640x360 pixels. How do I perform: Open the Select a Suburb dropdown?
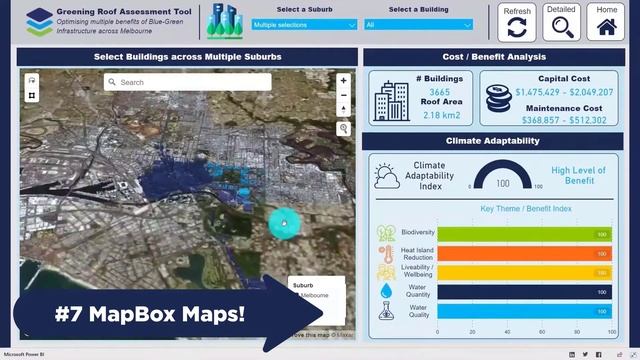point(304,25)
